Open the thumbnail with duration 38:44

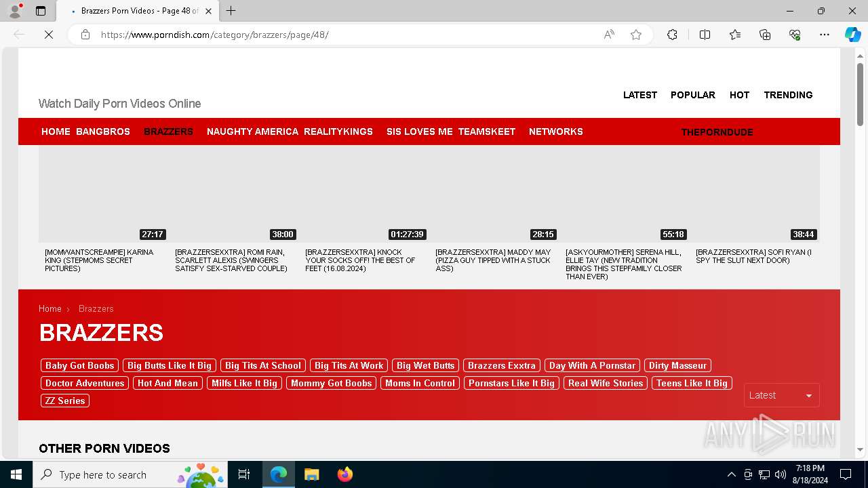755,194
